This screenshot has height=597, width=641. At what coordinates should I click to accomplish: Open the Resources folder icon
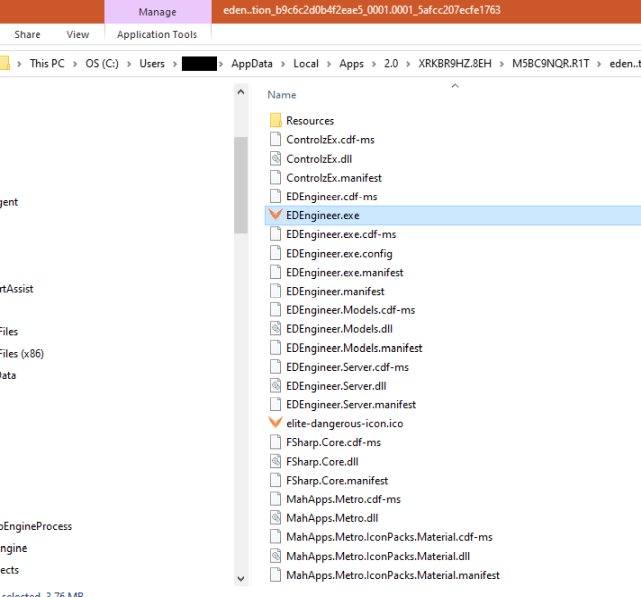tap(276, 120)
